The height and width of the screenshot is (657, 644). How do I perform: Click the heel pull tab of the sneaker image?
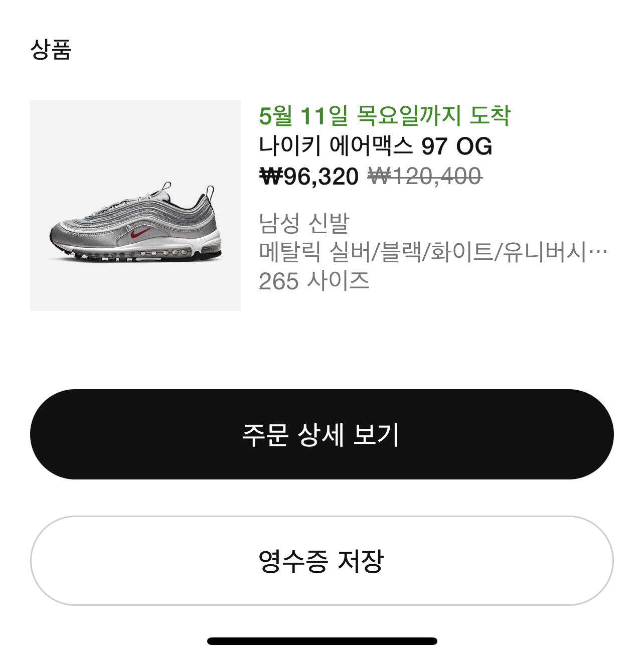[210, 193]
